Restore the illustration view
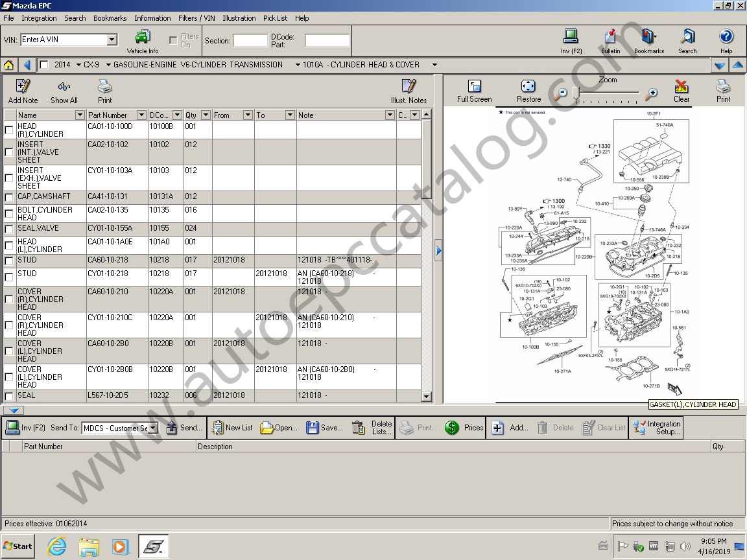747x560 pixels. [x=529, y=91]
